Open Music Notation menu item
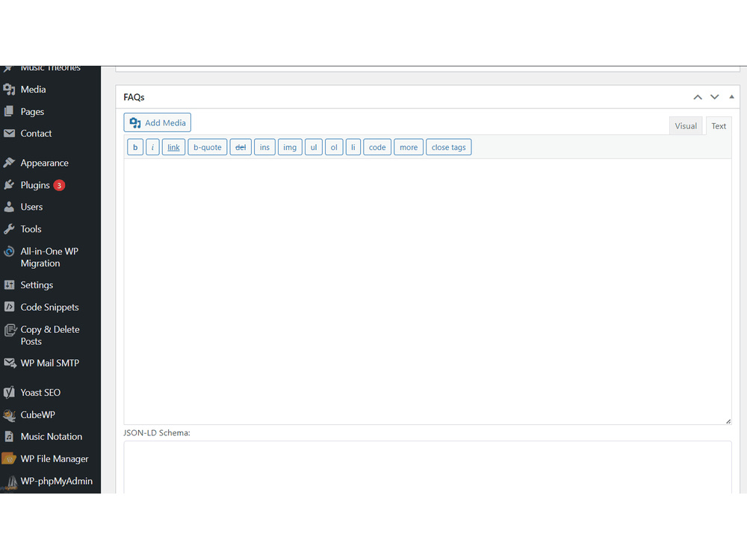Screen dimensions: 747x560 coord(50,436)
